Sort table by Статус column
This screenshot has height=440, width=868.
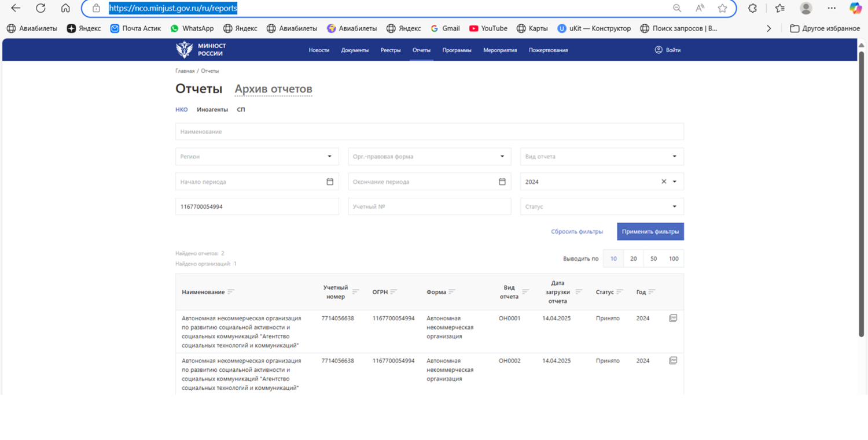coord(620,292)
